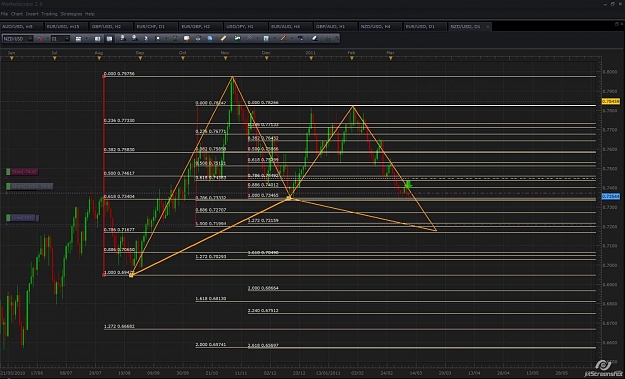Switch to the EUR/GBP H2 chart tab
Viewport: 625px width, 379px height.
pyautogui.click(x=201, y=27)
